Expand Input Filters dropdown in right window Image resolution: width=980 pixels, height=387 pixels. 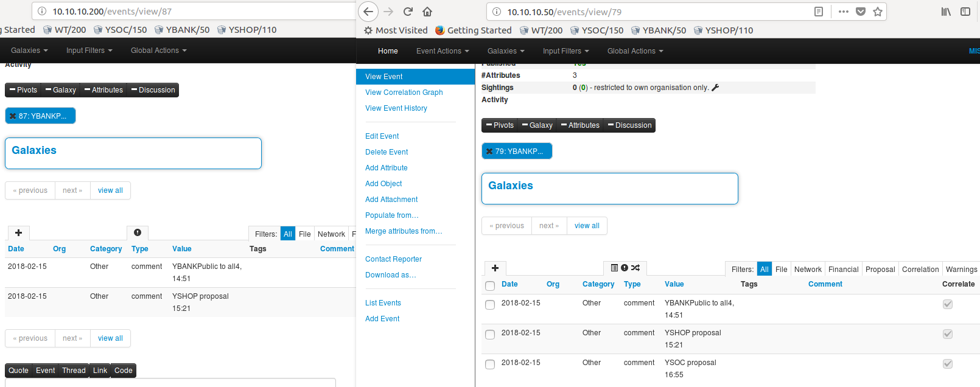pyautogui.click(x=565, y=51)
